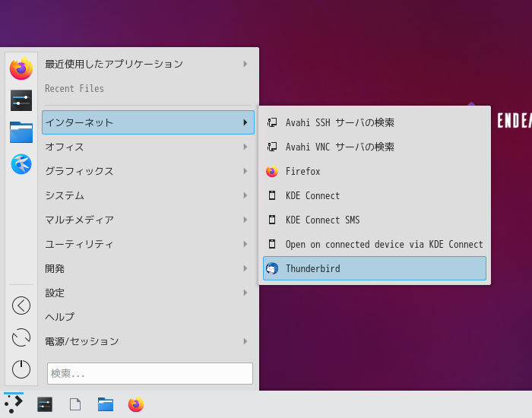The width and height of the screenshot is (532, 418).
Task: Expand the システム submenu arrow
Action: (x=245, y=195)
